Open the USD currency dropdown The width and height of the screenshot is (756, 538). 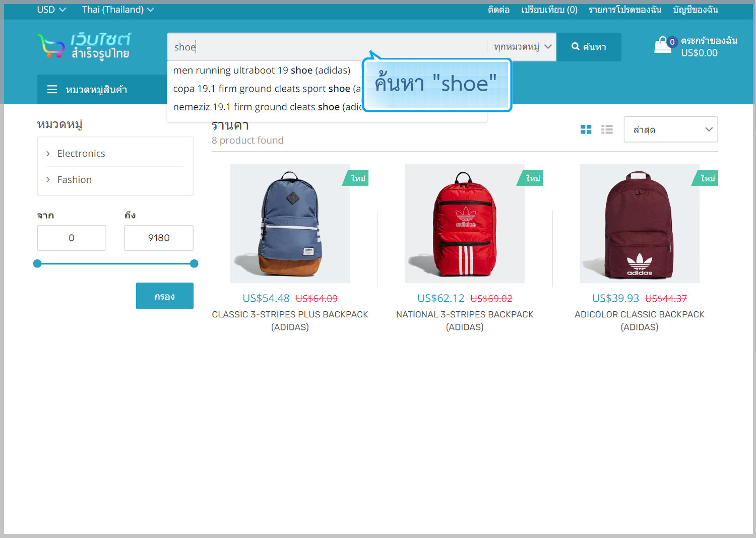click(51, 10)
